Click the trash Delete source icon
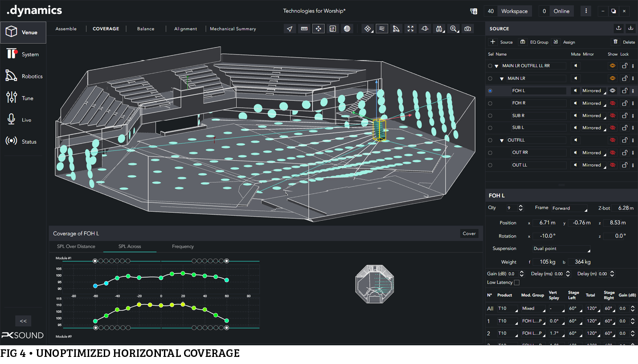The width and height of the screenshot is (638, 364). (616, 42)
